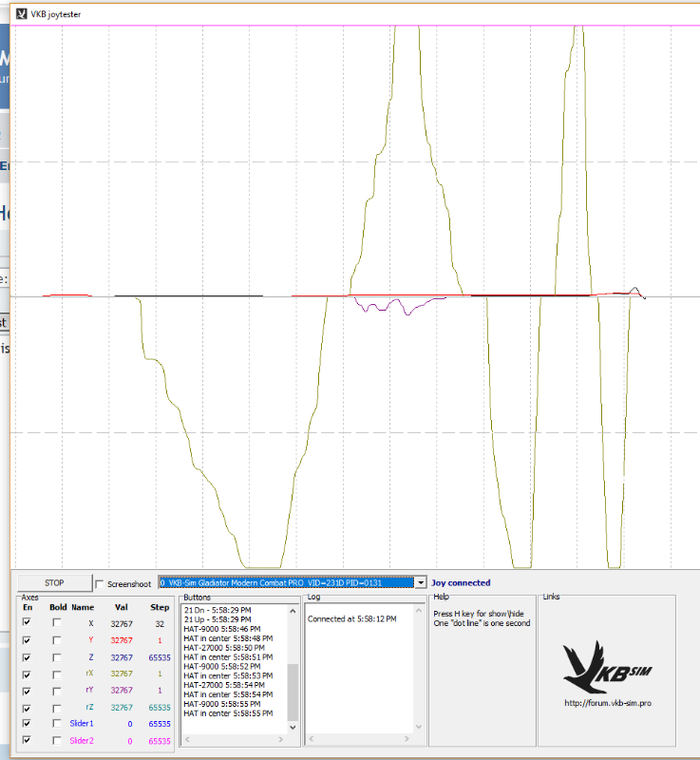Enable Bold for Slider1
Screen dimensions: 700x760
(57, 723)
